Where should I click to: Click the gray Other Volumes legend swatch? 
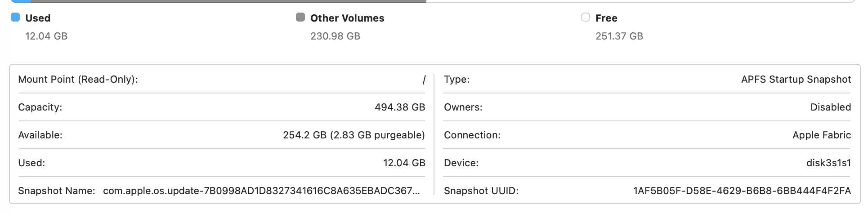point(300,18)
